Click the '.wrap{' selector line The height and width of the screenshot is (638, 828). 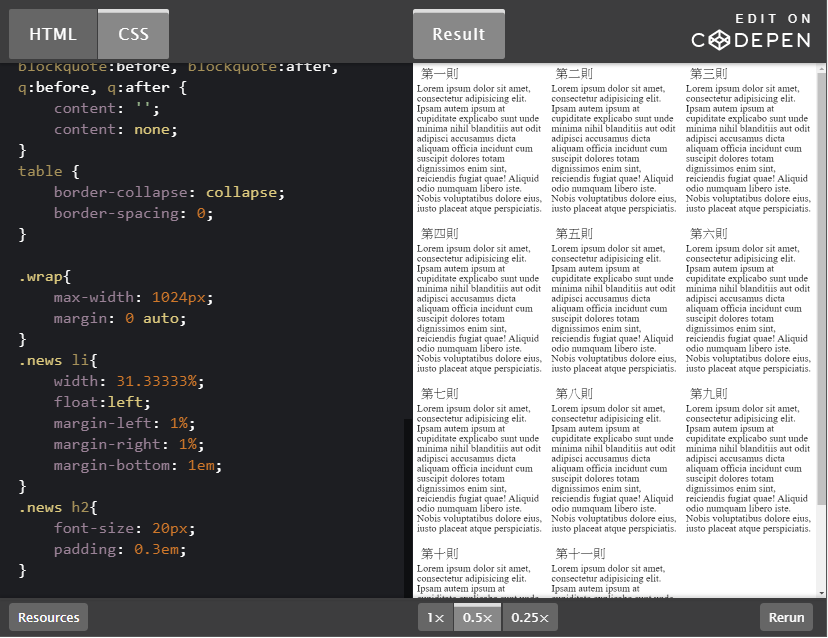(44, 276)
